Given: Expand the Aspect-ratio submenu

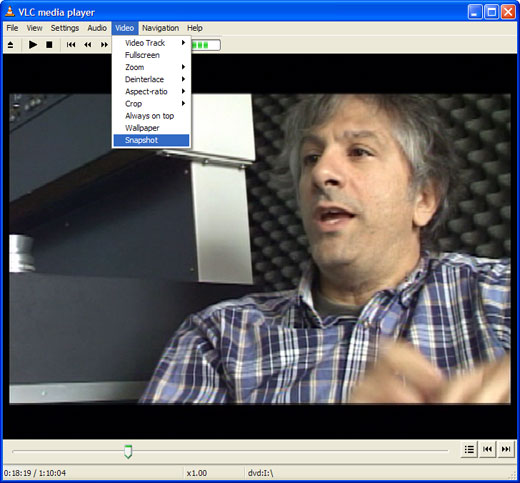Looking at the screenshot, I should 151,92.
